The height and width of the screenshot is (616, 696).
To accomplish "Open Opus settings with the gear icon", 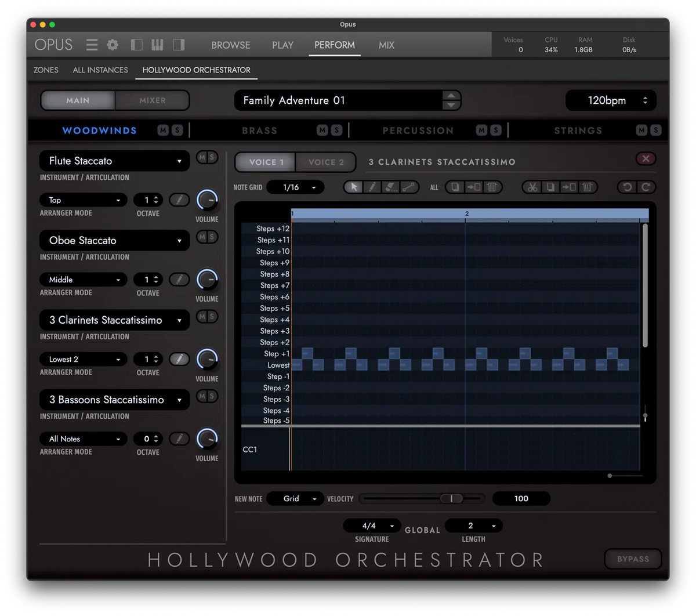I will [113, 45].
